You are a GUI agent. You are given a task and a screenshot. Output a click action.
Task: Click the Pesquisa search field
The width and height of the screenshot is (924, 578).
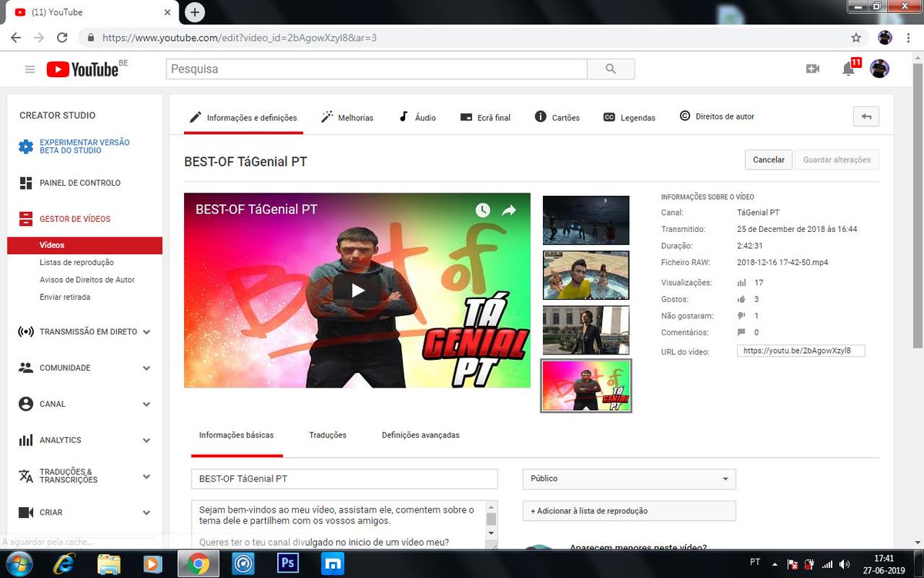click(x=377, y=69)
